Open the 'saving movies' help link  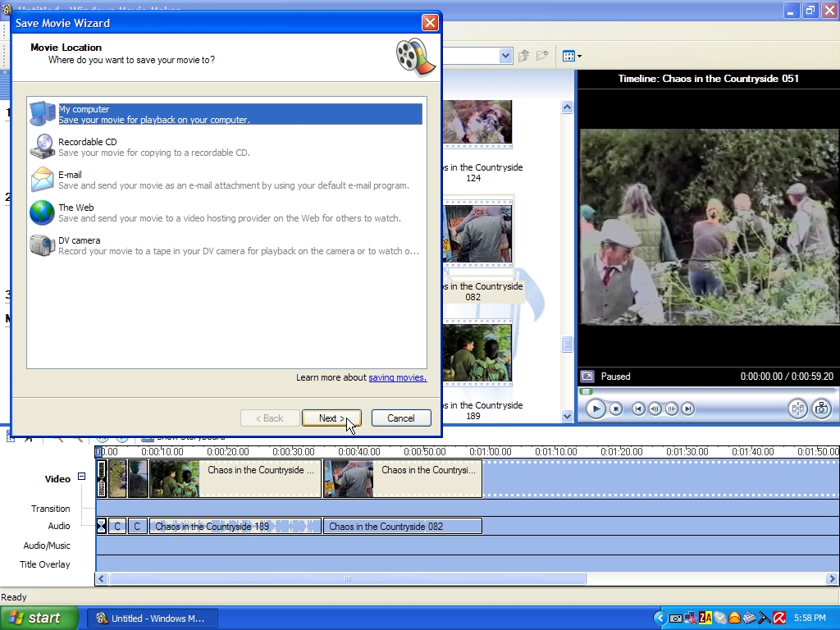(397, 377)
